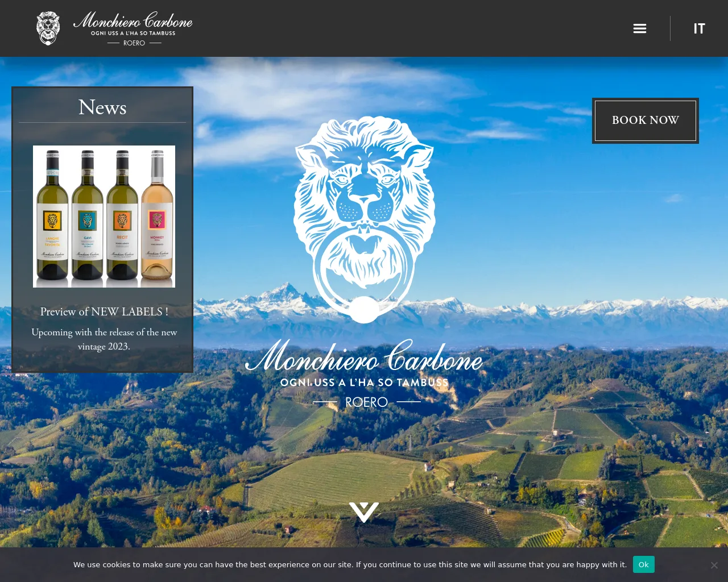Open the wine bottles news thumbnail
This screenshot has height=582, width=728.
point(104,217)
